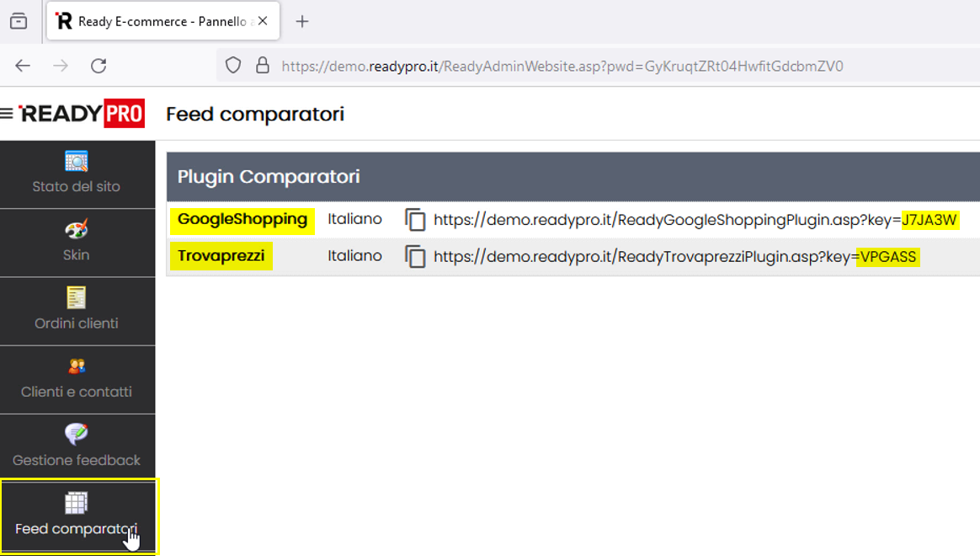The width and height of the screenshot is (980, 556).
Task: Click the ReadyPro logo
Action: pyautogui.click(x=82, y=113)
